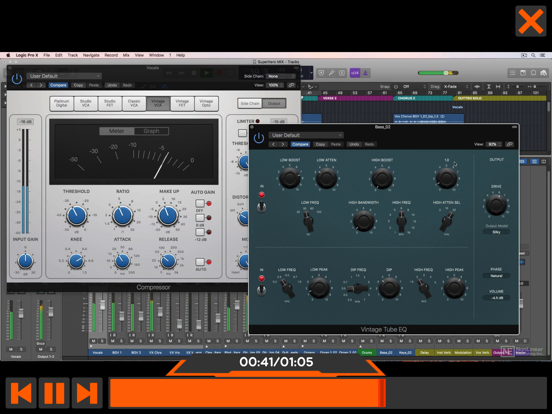This screenshot has width=552, height=414.
Task: Open the Vintage Tube EQ User Default preset dropdown
Action: click(306, 135)
